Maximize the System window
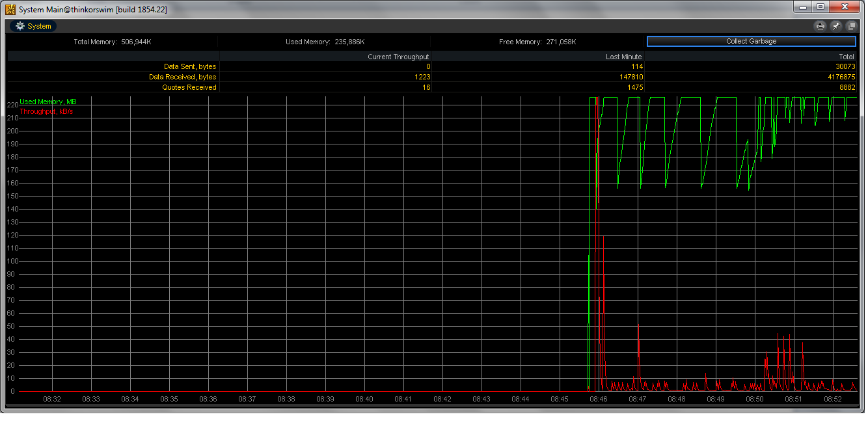This screenshot has width=868, height=436. tap(821, 7)
